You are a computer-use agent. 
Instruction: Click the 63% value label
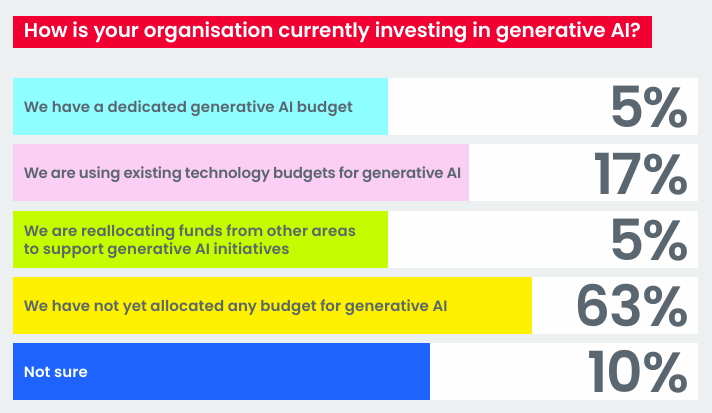[x=632, y=305]
